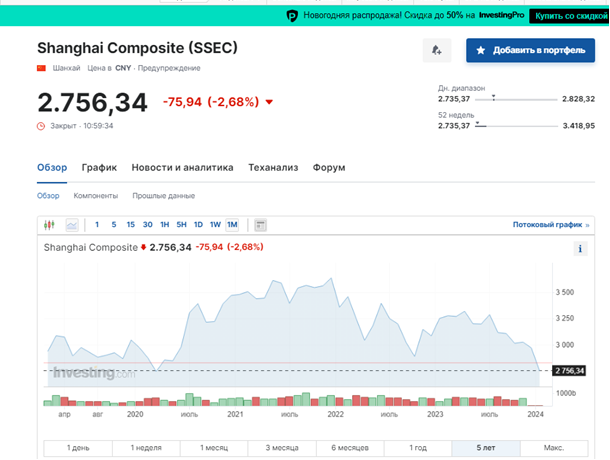The height and width of the screenshot is (460, 610).
Task: Open the Обзор main tab
Action: pos(52,168)
